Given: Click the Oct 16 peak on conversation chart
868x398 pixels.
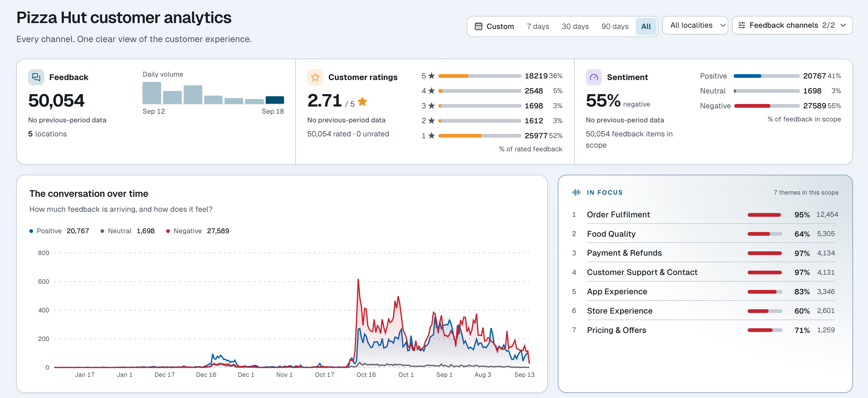Looking at the screenshot, I should [x=358, y=280].
